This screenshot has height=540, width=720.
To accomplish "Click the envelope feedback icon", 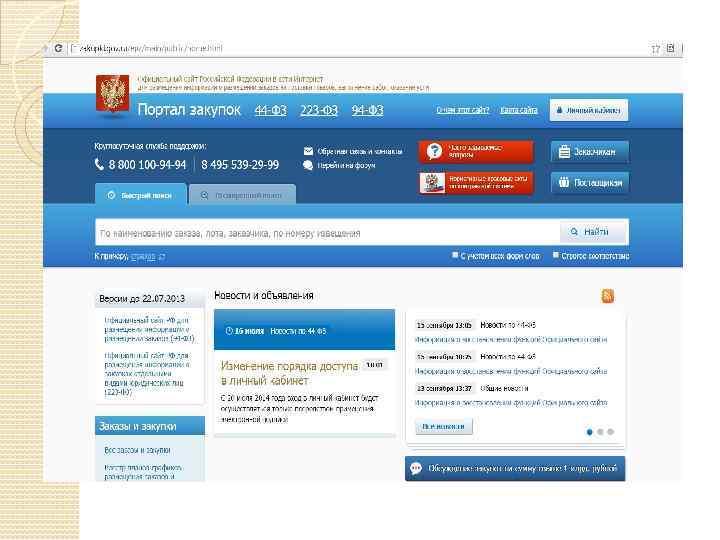I will (308, 151).
